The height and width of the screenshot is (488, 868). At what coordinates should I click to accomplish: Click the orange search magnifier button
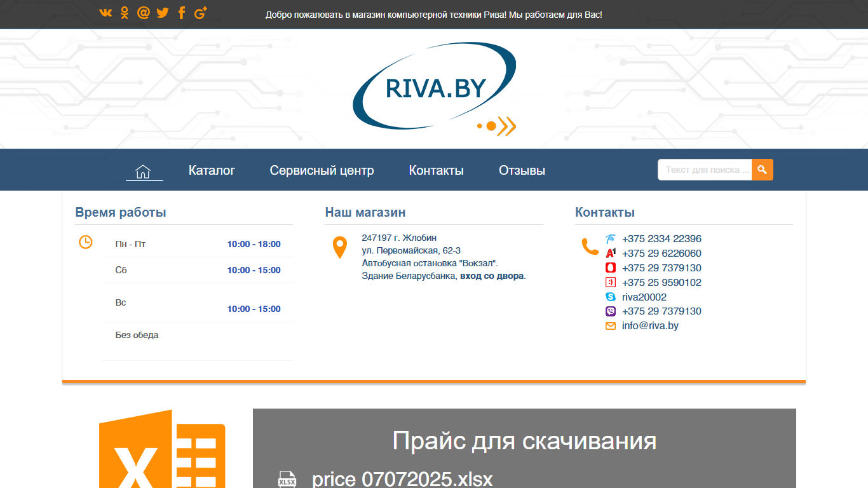763,170
